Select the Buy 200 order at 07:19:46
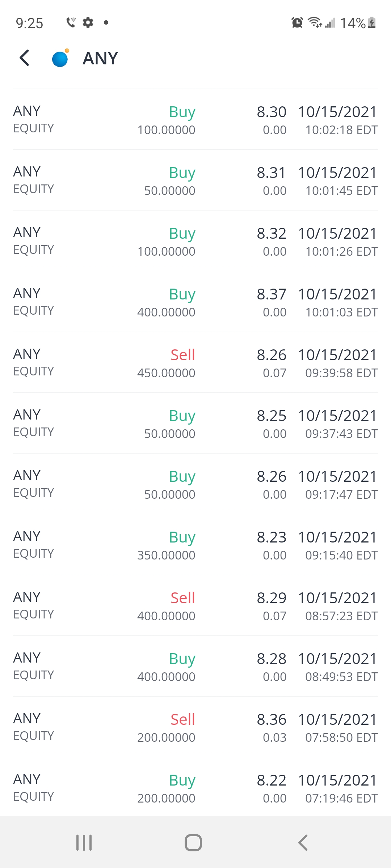 195,788
